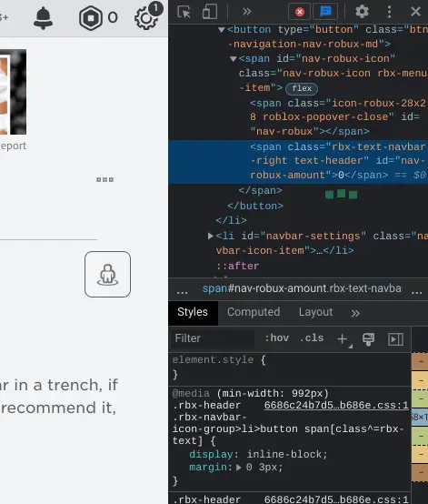Toggle the flex layout badge
The width and height of the screenshot is (428, 504).
pos(302,88)
